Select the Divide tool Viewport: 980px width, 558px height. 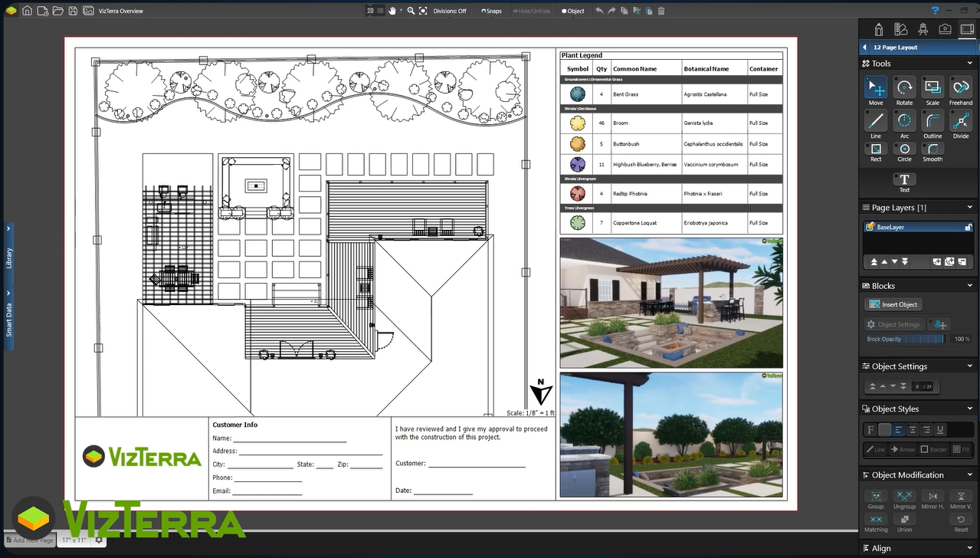tap(961, 120)
